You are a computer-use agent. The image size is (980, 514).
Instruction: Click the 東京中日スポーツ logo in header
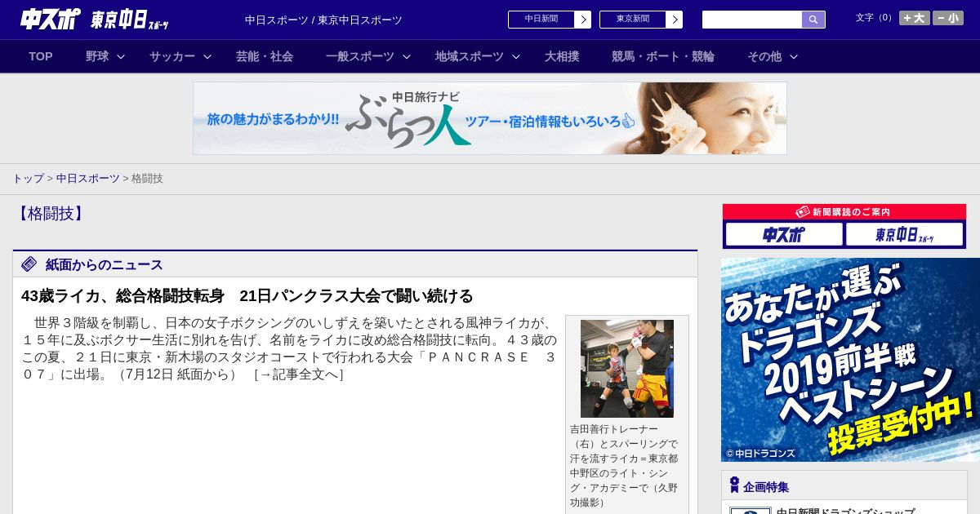pos(130,20)
